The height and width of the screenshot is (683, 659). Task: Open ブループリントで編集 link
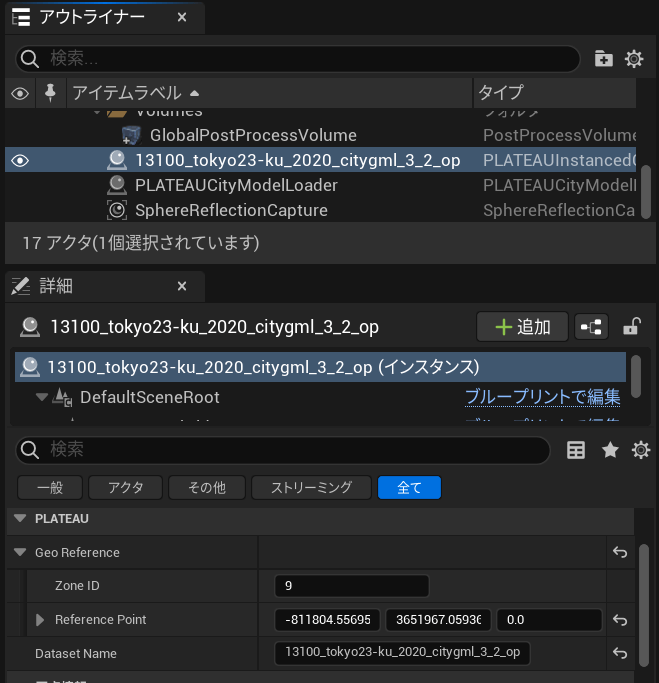click(542, 397)
